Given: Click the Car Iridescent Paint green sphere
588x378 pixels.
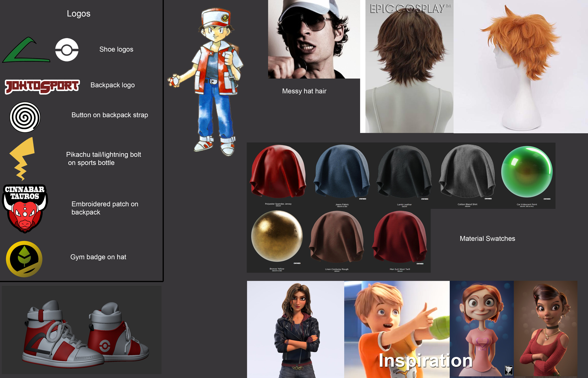Looking at the screenshot, I should click(527, 172).
